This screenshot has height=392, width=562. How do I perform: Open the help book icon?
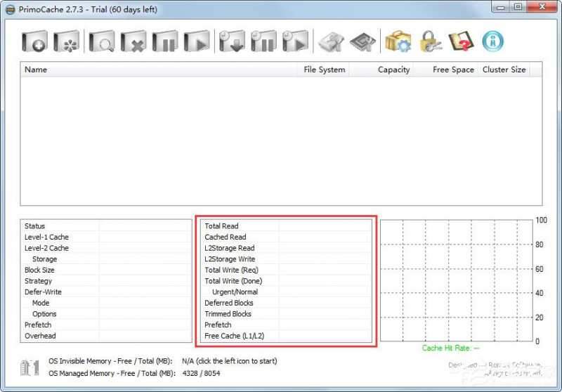[461, 41]
